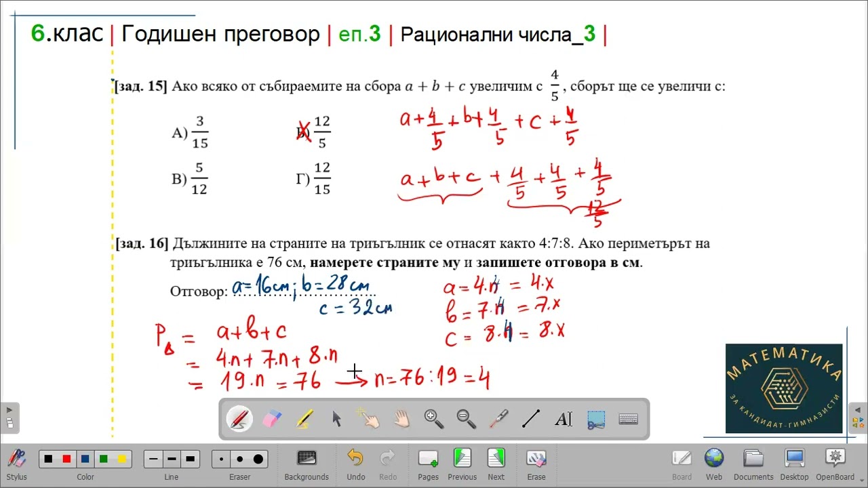This screenshot has width=868, height=488.
Task: Pick the black pen color
Action: 48,459
